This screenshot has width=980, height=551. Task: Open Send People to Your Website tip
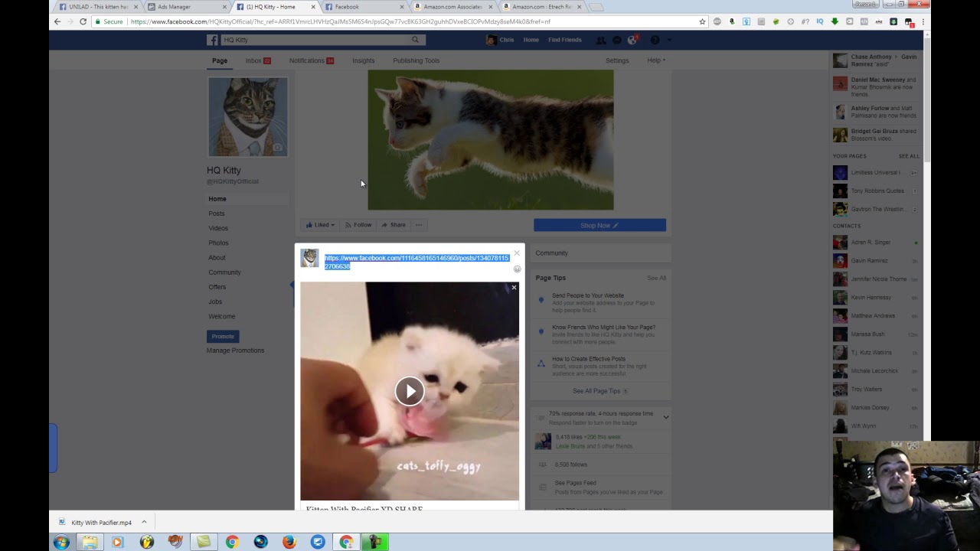(x=588, y=295)
